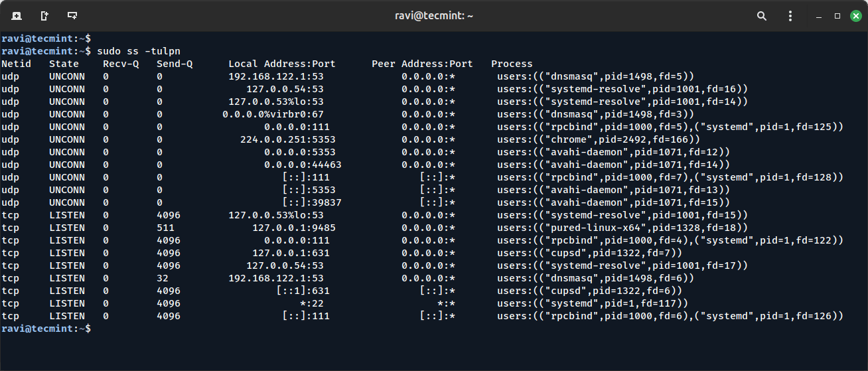Viewport: 868px width, 371px height.
Task: Maximize the terminal window
Action: 837,15
